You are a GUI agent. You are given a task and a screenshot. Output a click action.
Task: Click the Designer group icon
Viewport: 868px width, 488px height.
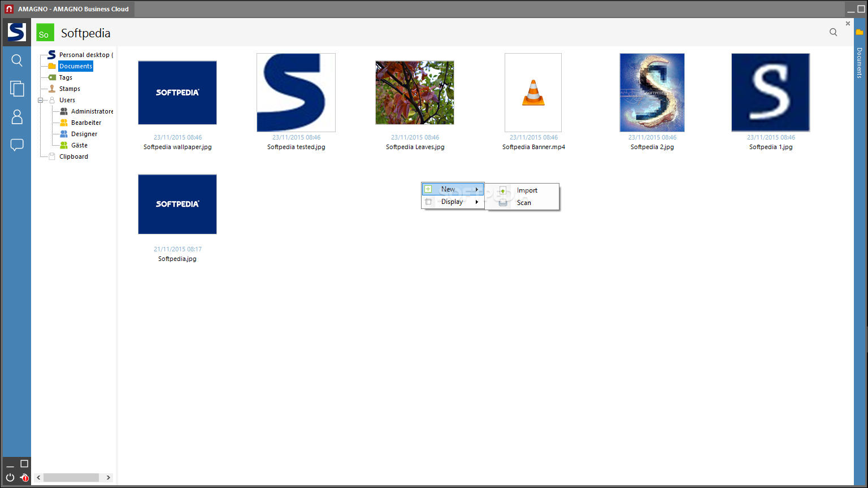(x=64, y=134)
